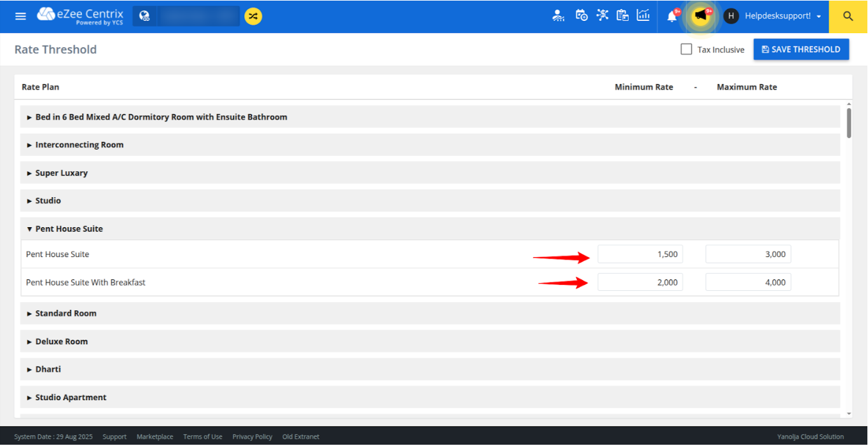Enable the Tax Inclusive checkbox

[x=686, y=49]
